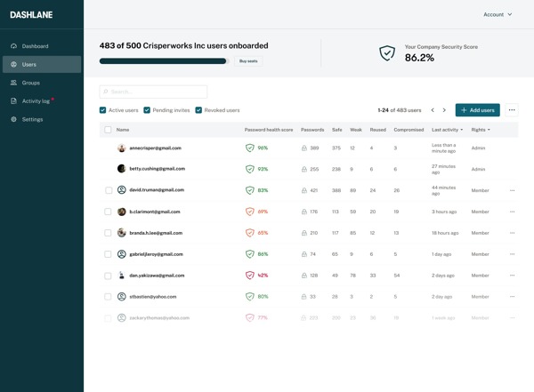Image resolution: width=534 pixels, height=392 pixels.
Task: Go to previous page of users
Action: [433, 110]
